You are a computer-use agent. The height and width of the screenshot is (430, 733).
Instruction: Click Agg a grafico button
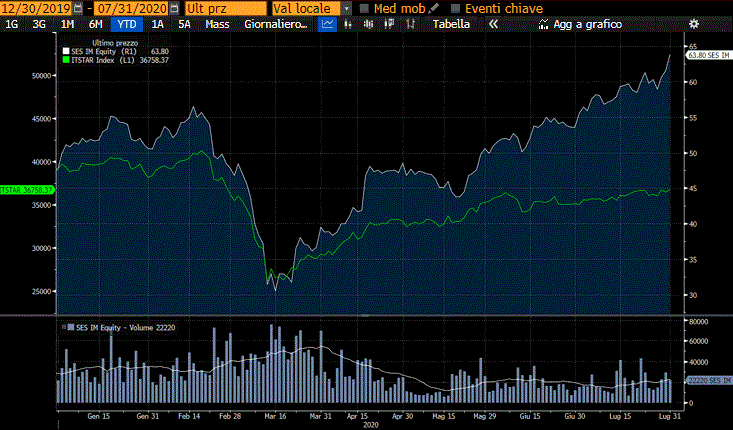click(580, 24)
